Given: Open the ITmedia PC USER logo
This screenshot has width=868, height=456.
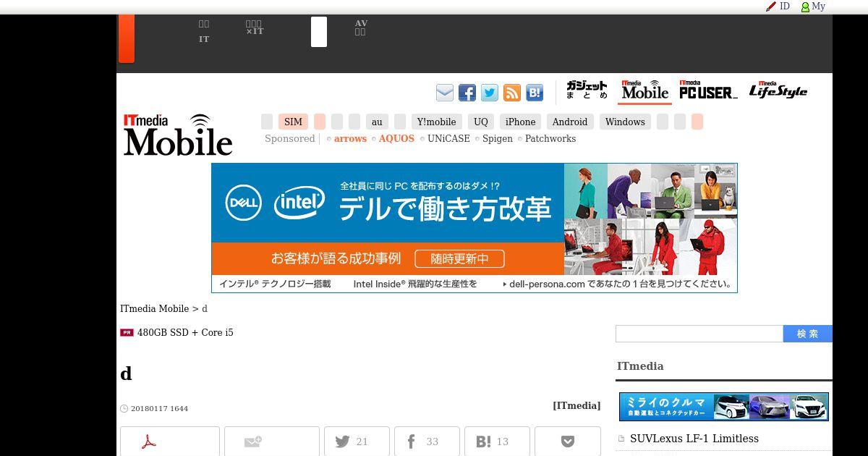Looking at the screenshot, I should (708, 90).
